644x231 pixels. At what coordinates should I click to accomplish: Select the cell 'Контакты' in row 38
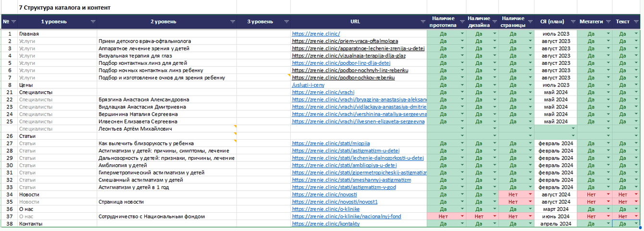57,224
